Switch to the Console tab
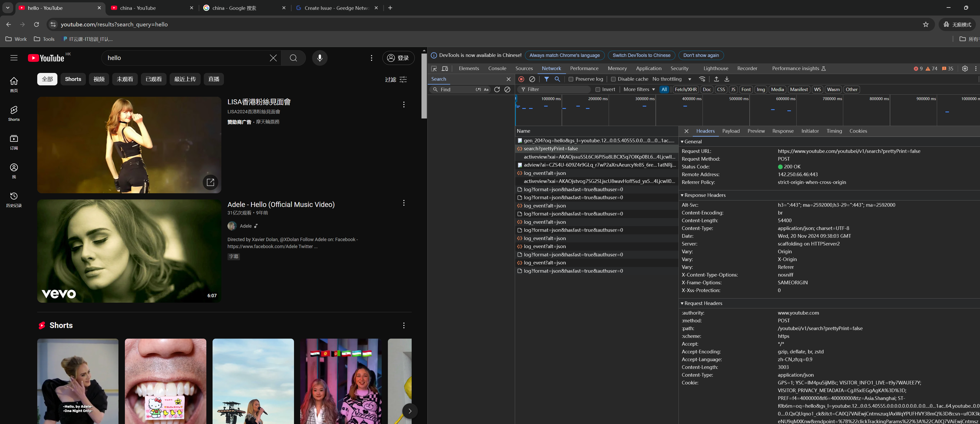The height and width of the screenshot is (424, 980). click(497, 69)
